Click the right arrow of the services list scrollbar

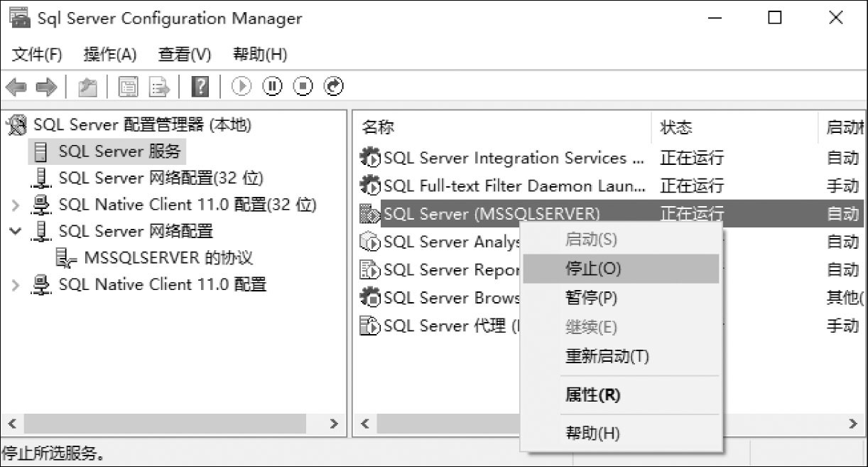tap(853, 424)
